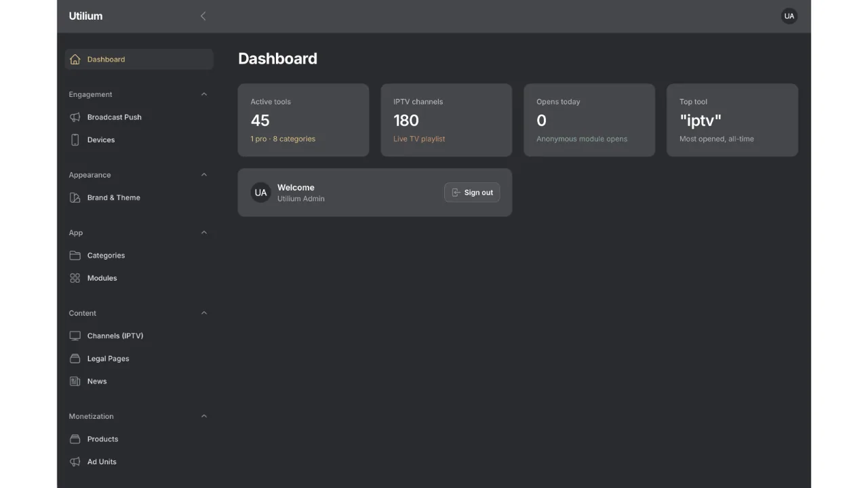The image size is (868, 488).
Task: Open Devices in the sidebar
Action: 139,140
